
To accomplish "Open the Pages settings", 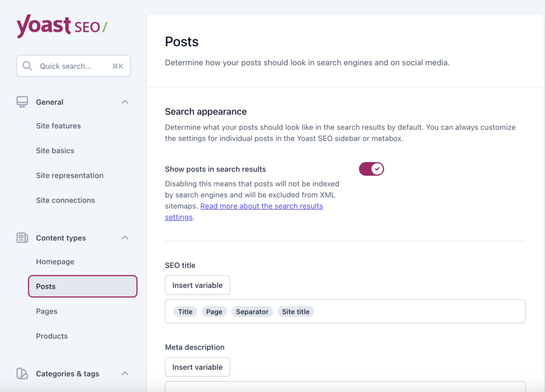I will [x=47, y=311].
